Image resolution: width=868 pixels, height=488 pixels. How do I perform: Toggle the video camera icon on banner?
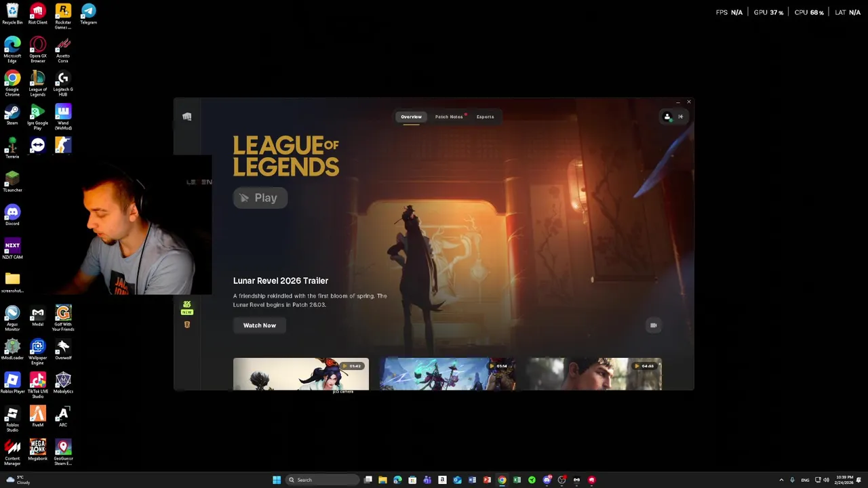point(653,325)
